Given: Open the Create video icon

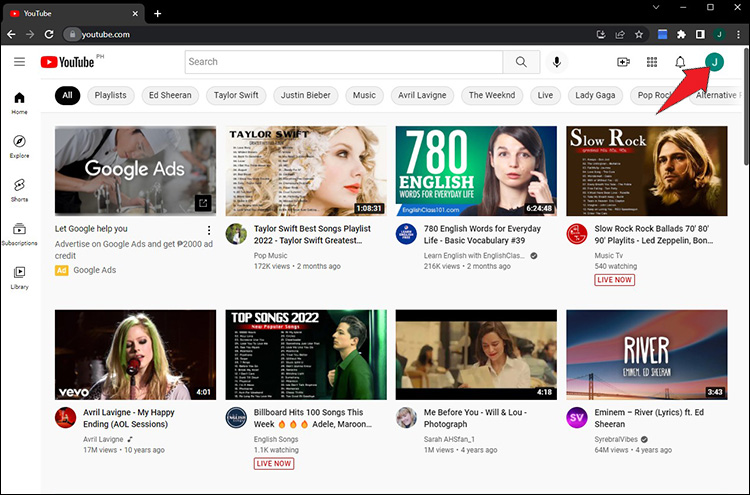Looking at the screenshot, I should tap(623, 62).
